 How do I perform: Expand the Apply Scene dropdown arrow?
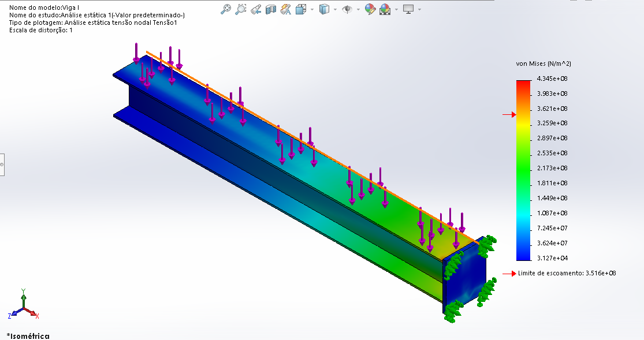[x=396, y=10]
